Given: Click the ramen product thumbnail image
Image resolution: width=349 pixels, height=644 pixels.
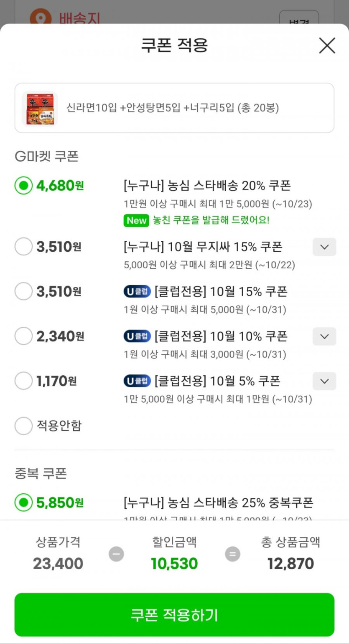Looking at the screenshot, I should coord(40,108).
